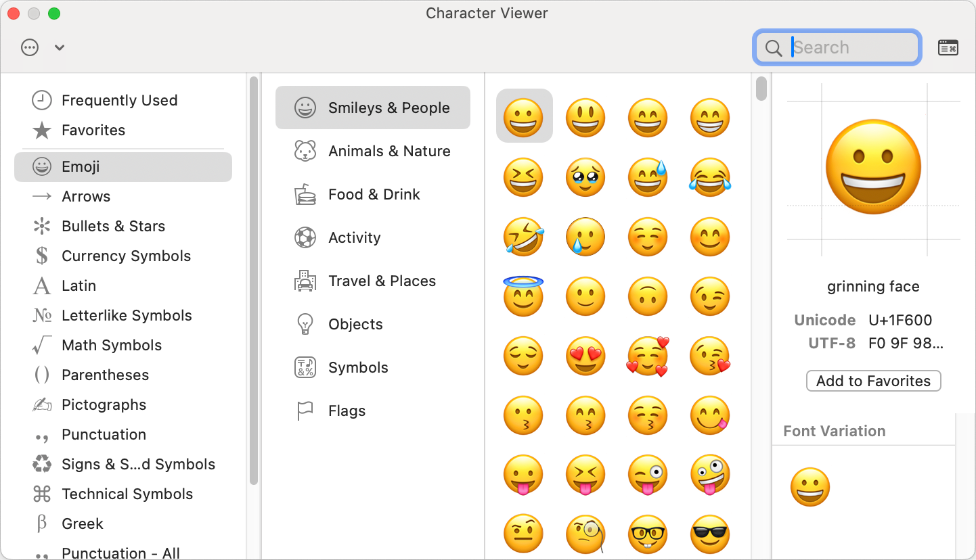Focus the Search field
Image resolution: width=976 pixels, height=560 pixels.
838,47
